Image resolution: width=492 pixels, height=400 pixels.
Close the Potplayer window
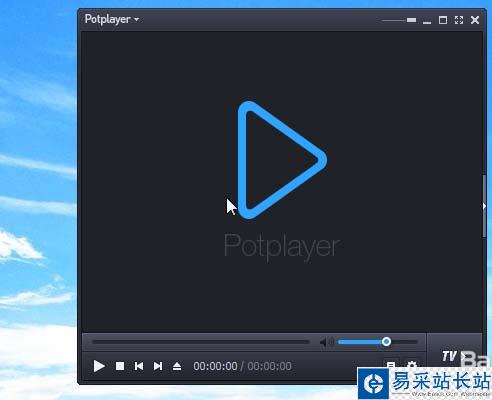click(x=475, y=20)
